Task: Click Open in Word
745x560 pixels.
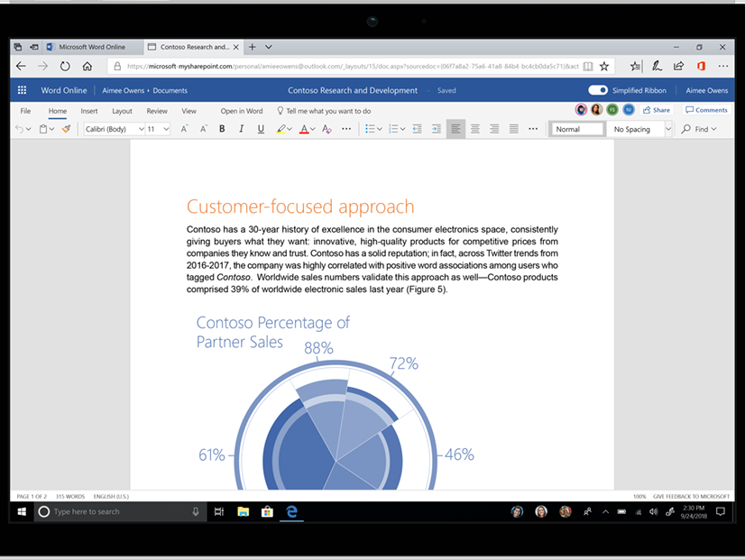Action: pyautogui.click(x=242, y=111)
